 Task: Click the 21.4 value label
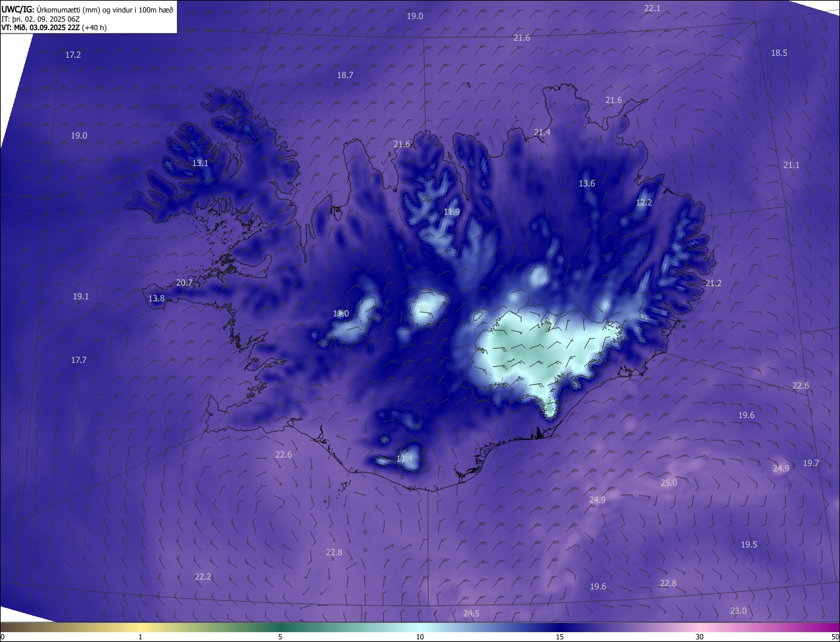coord(542,132)
